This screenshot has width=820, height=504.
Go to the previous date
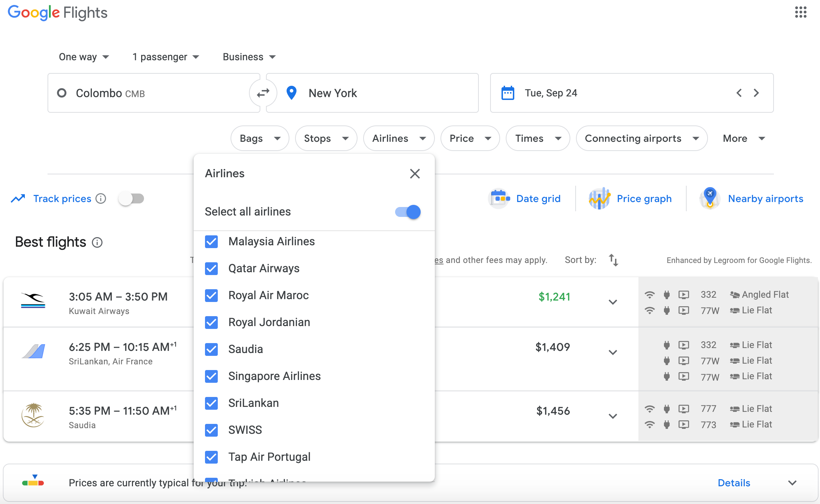[739, 93]
